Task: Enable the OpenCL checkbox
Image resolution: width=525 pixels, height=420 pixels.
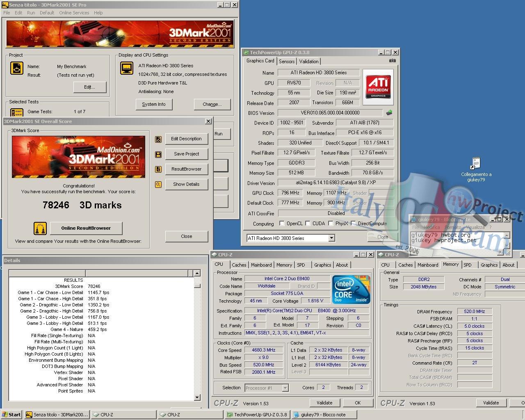Action: pos(282,224)
